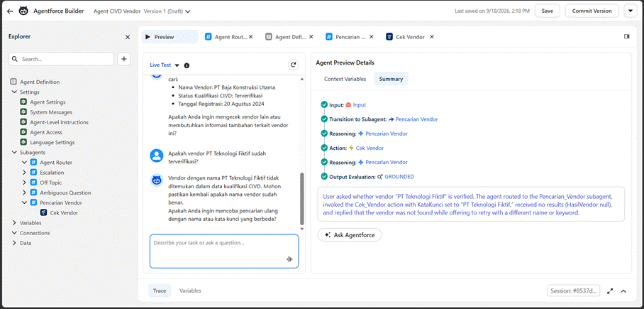
Task: Add a new item with plus icon
Action: pyautogui.click(x=124, y=59)
